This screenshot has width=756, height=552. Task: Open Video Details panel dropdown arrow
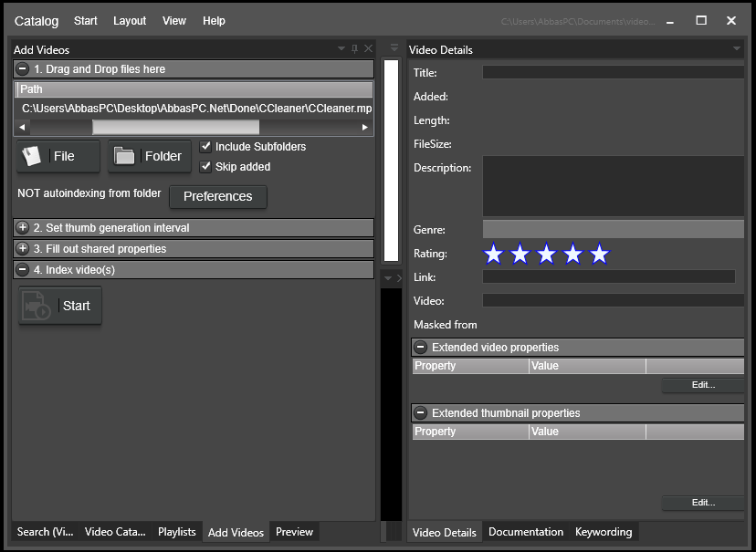[737, 48]
